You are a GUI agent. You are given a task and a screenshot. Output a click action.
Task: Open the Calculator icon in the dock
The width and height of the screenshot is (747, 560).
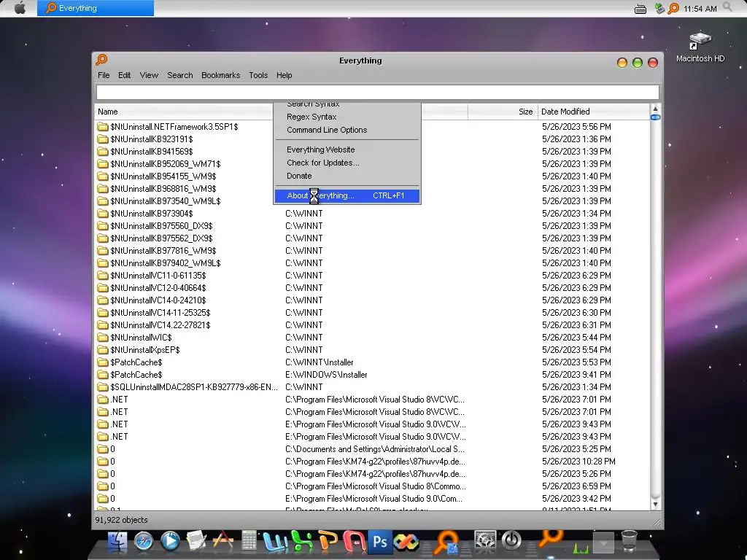coord(249,542)
